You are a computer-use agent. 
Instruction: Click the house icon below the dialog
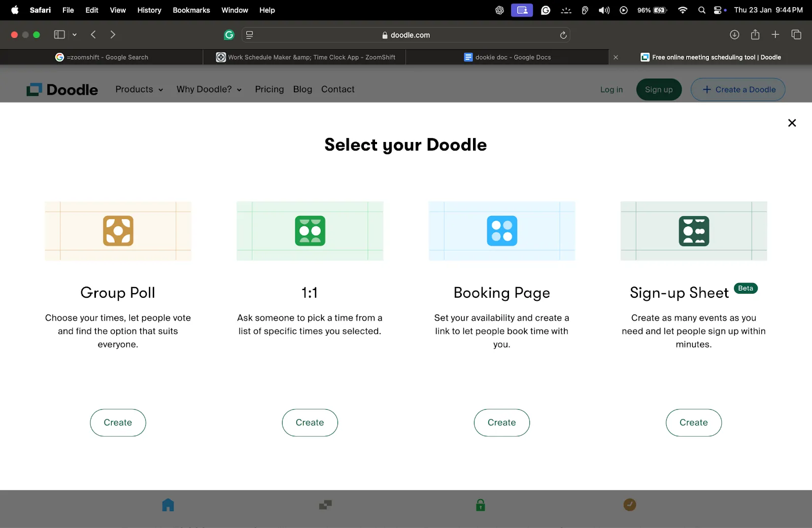(x=168, y=505)
